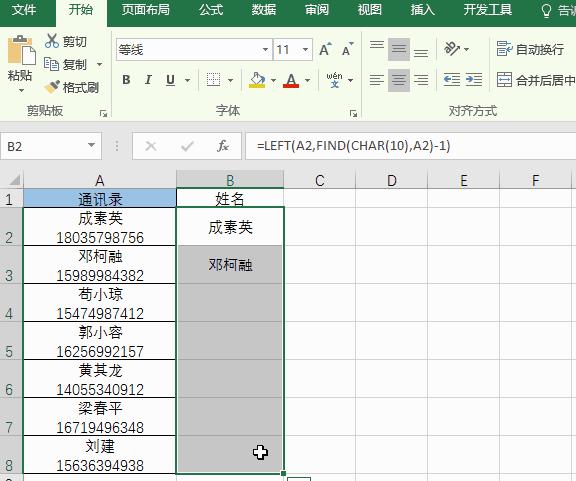Click the red font color button
Viewport: 576px width, 481px height.
pos(291,80)
